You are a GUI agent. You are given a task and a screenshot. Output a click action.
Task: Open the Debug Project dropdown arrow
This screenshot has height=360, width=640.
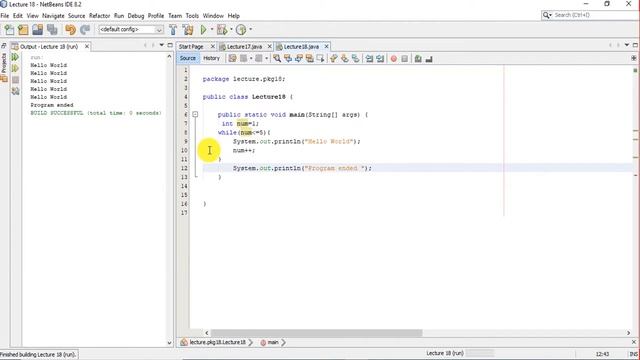(x=231, y=29)
